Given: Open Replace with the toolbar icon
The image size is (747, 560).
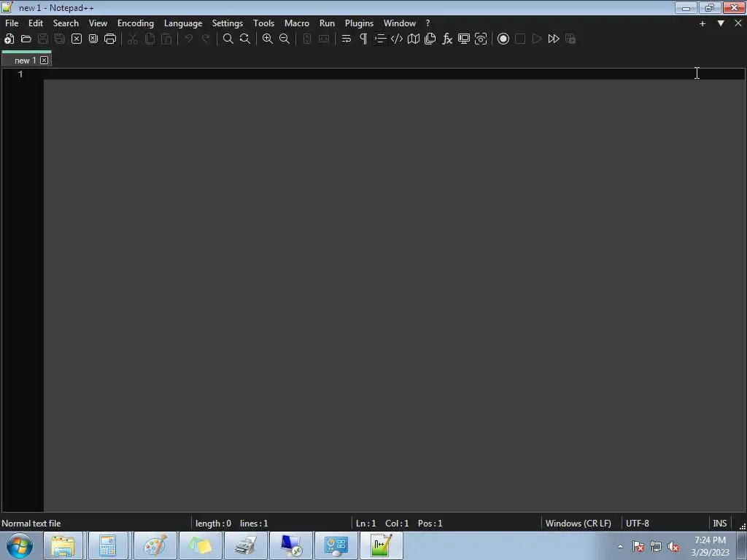Looking at the screenshot, I should click(245, 39).
